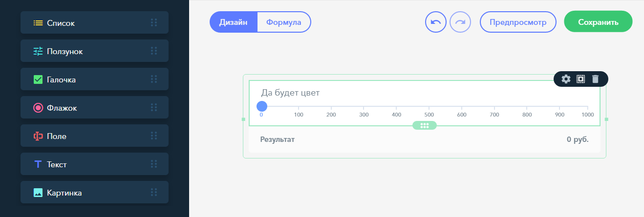Click the Список list icon
The image size is (644, 217).
click(x=38, y=22)
